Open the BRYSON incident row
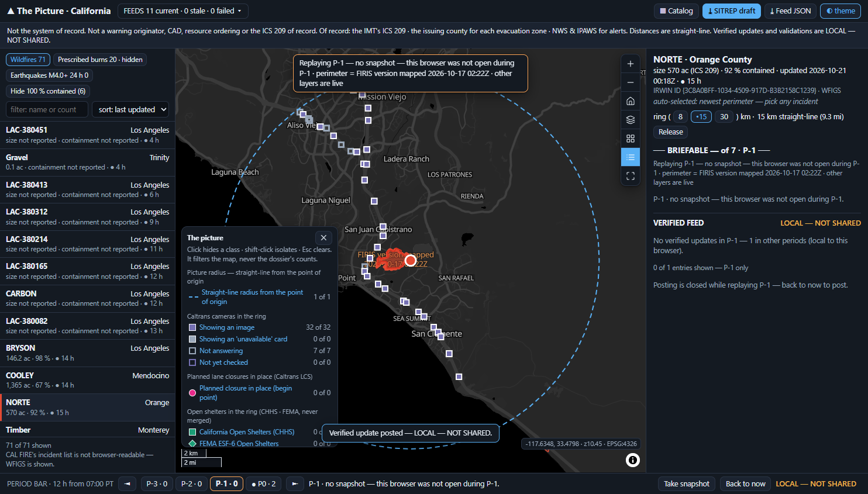The height and width of the screenshot is (494, 868). pyautogui.click(x=88, y=353)
